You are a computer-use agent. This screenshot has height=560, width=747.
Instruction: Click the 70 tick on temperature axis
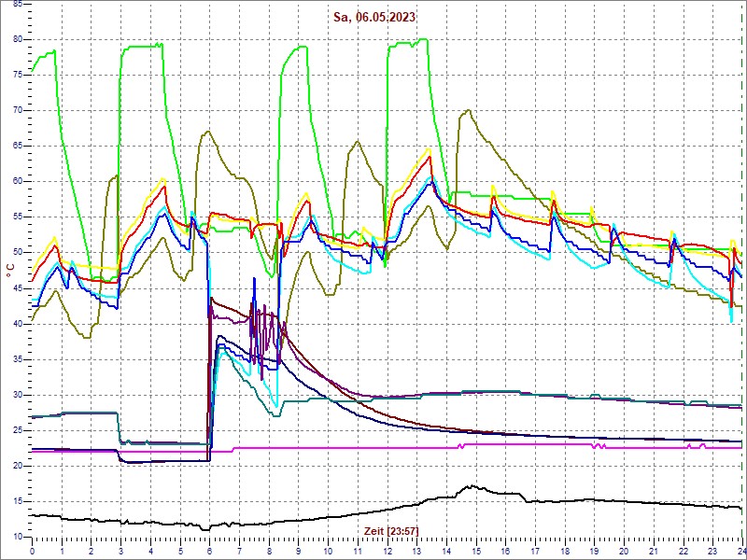[x=18, y=110]
